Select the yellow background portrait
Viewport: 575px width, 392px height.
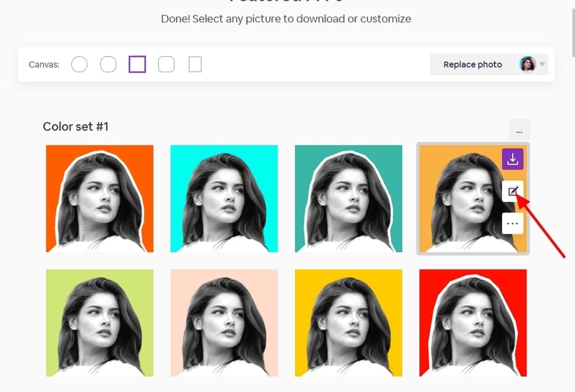pos(348,323)
